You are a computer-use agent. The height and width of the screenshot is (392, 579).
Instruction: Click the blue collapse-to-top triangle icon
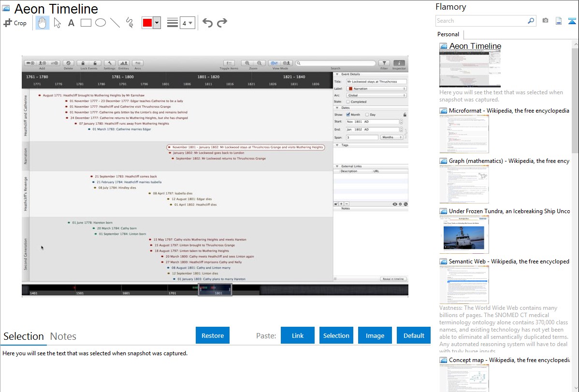click(x=572, y=21)
